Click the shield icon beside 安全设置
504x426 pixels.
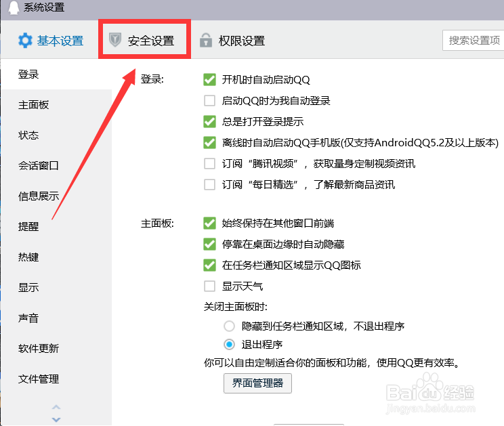114,40
